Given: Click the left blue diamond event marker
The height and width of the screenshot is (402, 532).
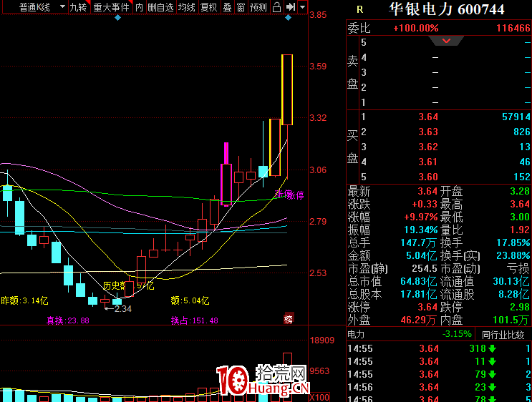Looking at the screenshot, I should pyautogui.click(x=117, y=18).
